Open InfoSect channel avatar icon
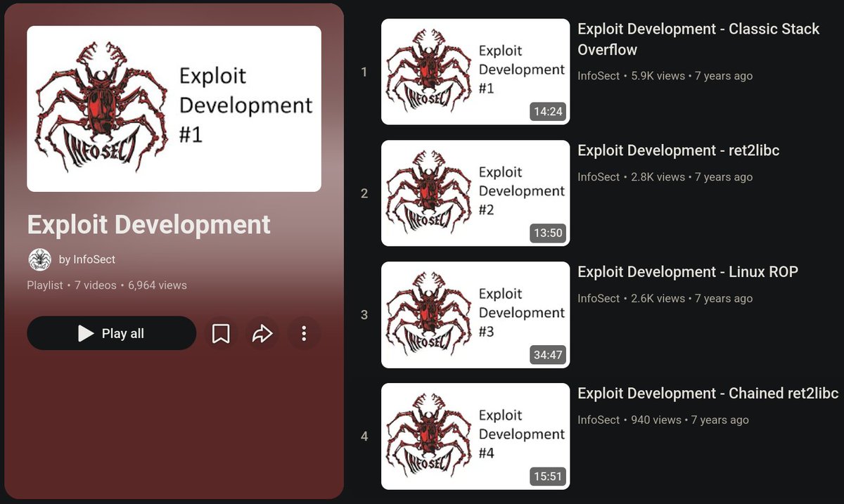Screen dimensions: 844x504 click(x=39, y=259)
